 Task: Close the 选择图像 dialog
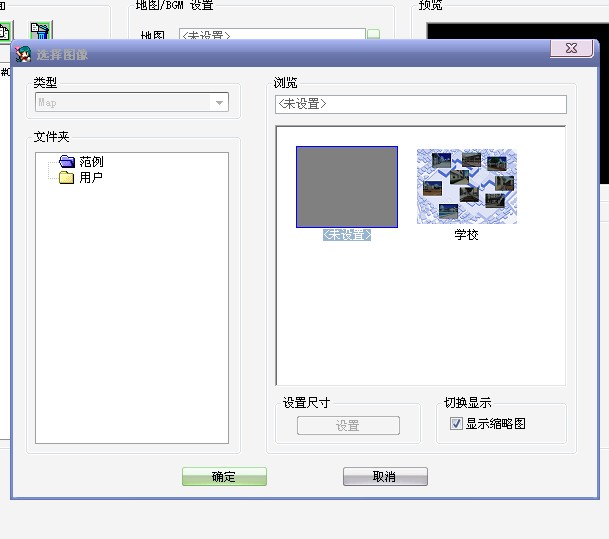pyautogui.click(x=571, y=48)
